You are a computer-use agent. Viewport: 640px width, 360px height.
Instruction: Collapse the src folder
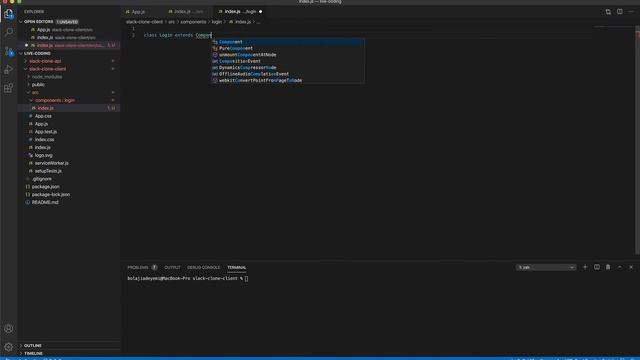point(35,92)
